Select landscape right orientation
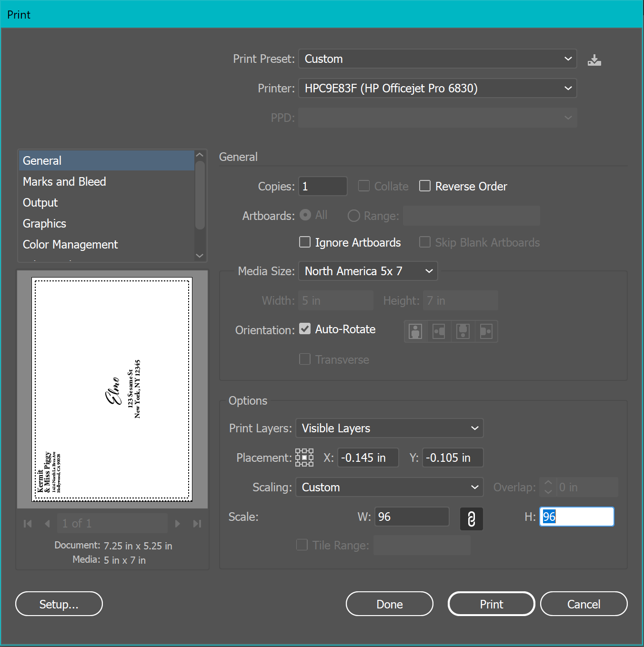Viewport: 644px width, 647px height. coord(486,331)
